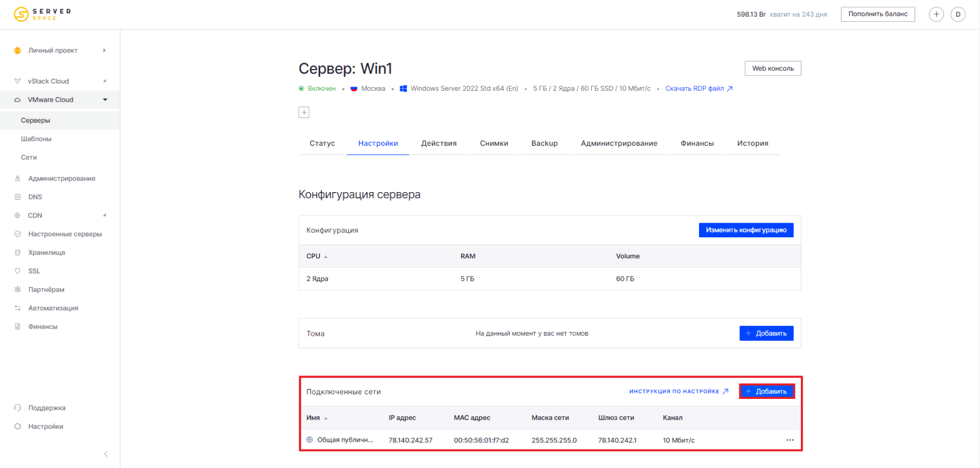This screenshot has width=980, height=468.
Task: Click the globe icon next to Общая публичн...
Action: [309, 440]
